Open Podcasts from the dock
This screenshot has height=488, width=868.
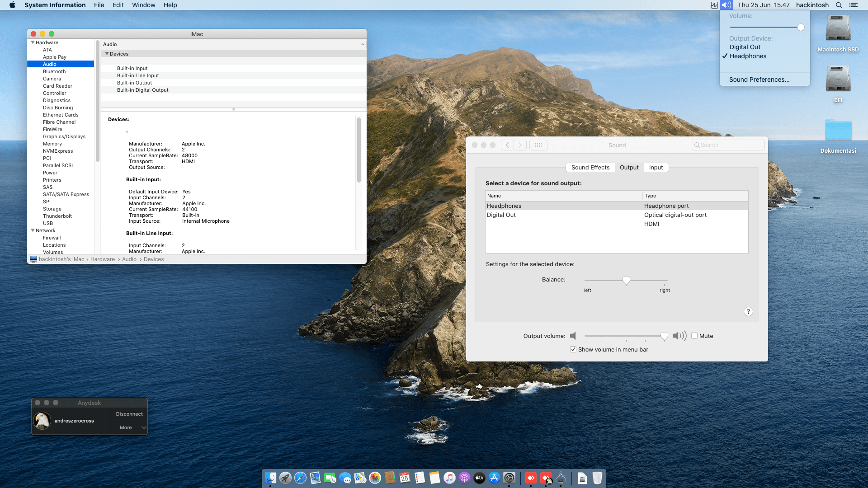464,478
